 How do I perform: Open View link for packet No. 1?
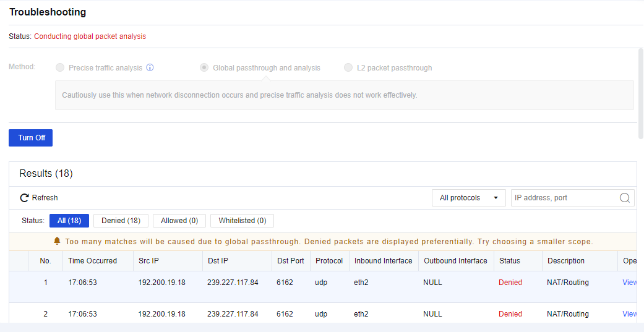click(629, 283)
